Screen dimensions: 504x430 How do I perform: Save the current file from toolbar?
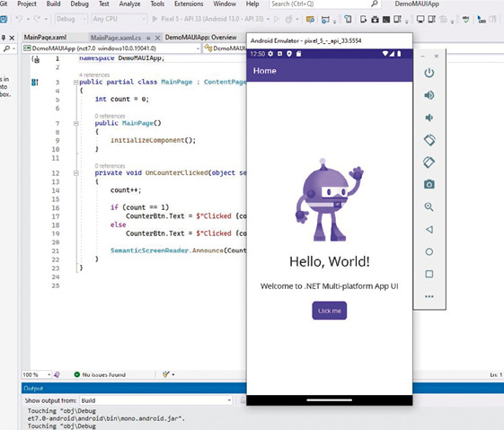click(4, 19)
